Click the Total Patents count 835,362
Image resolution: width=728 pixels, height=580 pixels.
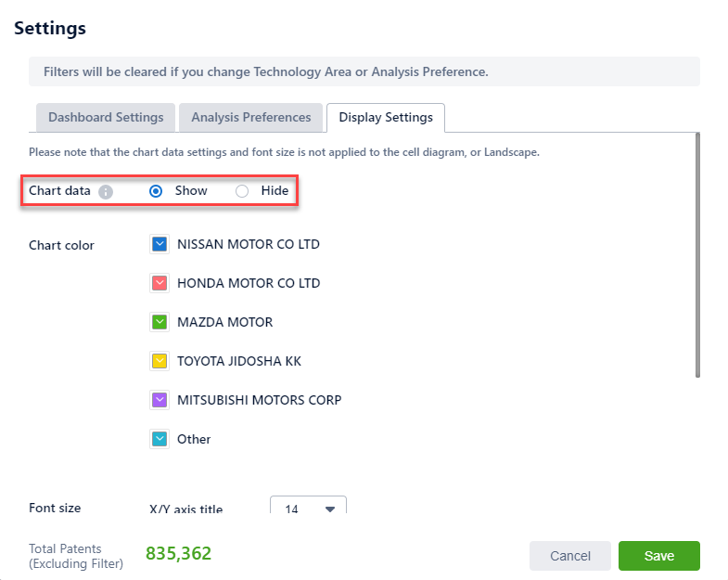(178, 554)
